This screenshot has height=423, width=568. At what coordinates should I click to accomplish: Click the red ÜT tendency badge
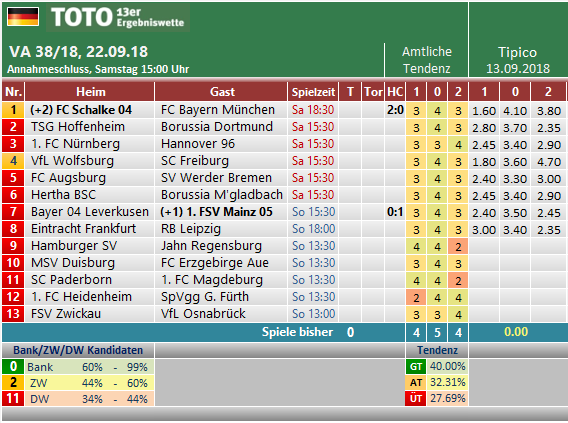point(415,398)
